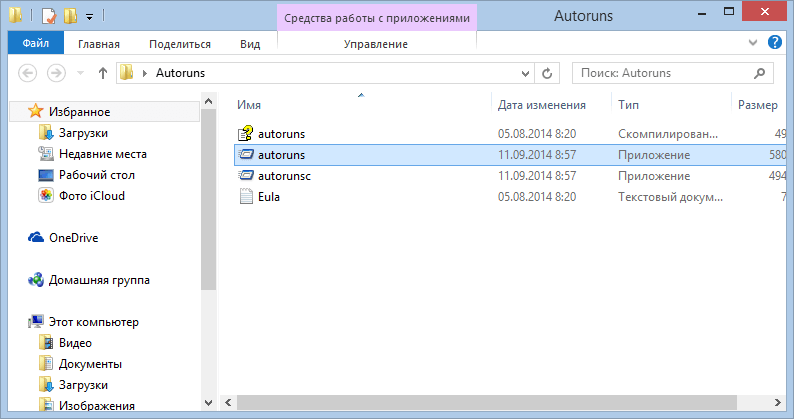Image resolution: width=794 pixels, height=419 pixels.
Task: Select the autorunsc application icon
Action: point(246,176)
